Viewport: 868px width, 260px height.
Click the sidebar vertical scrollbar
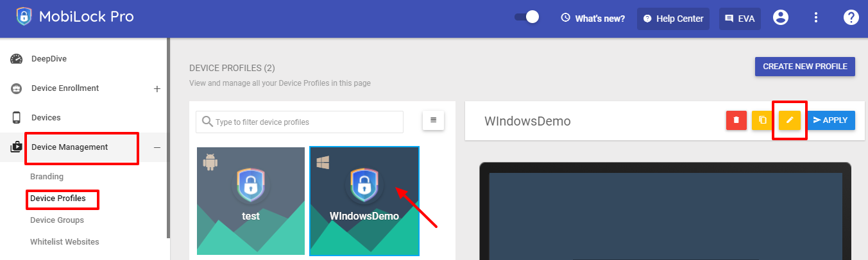point(168,138)
